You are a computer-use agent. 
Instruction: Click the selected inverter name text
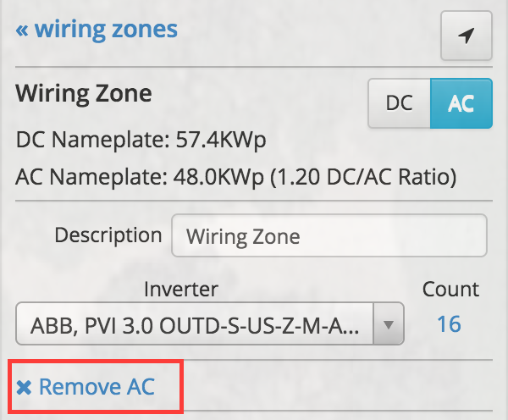(195, 324)
